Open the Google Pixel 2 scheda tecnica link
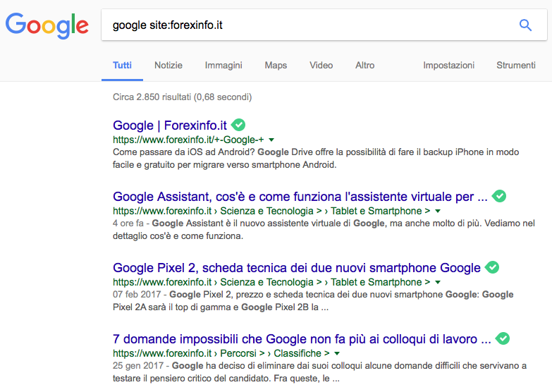 pos(297,268)
